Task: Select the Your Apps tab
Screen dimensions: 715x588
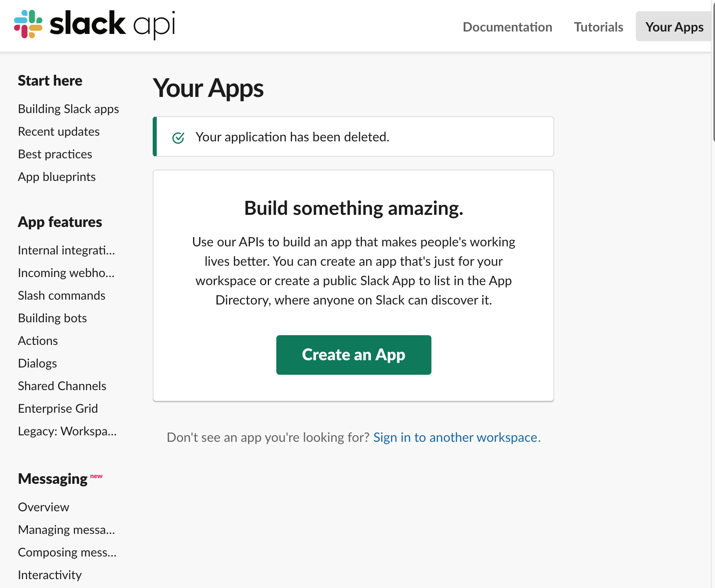Action: click(674, 27)
